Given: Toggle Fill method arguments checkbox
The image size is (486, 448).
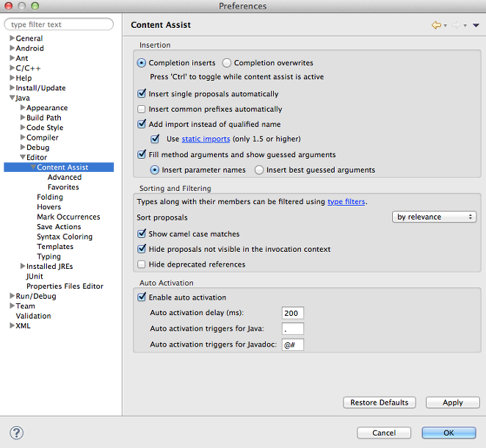Looking at the screenshot, I should (x=142, y=154).
